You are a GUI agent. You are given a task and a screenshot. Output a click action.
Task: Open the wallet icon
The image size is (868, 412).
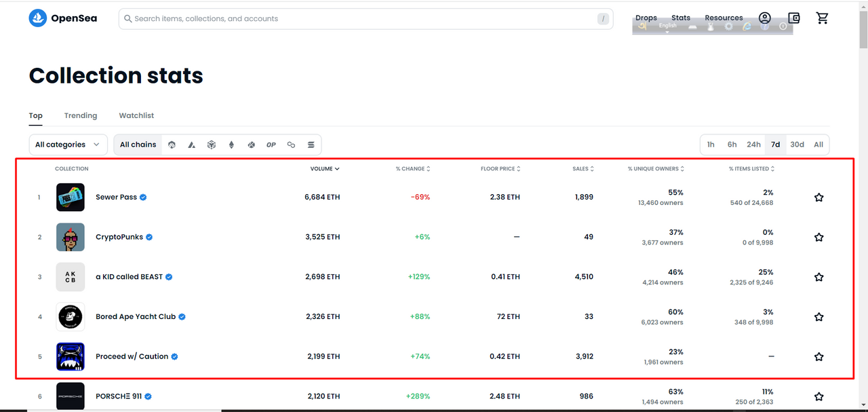794,18
